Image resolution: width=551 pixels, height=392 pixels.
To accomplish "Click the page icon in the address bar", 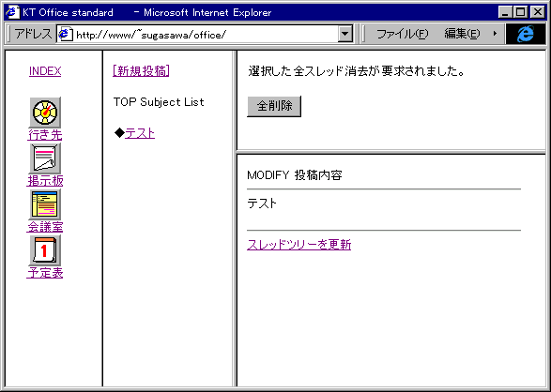I will pyautogui.click(x=66, y=34).
